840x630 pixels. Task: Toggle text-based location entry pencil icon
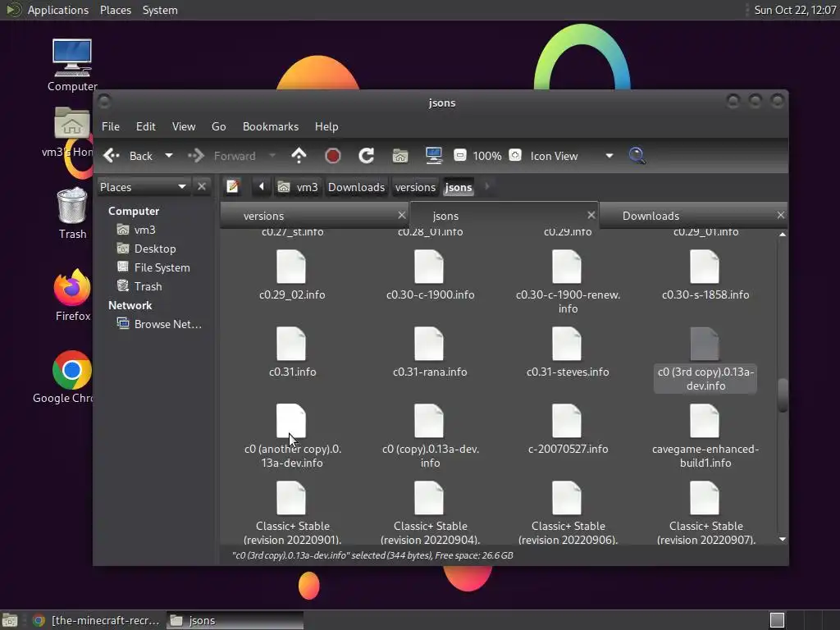(x=232, y=186)
